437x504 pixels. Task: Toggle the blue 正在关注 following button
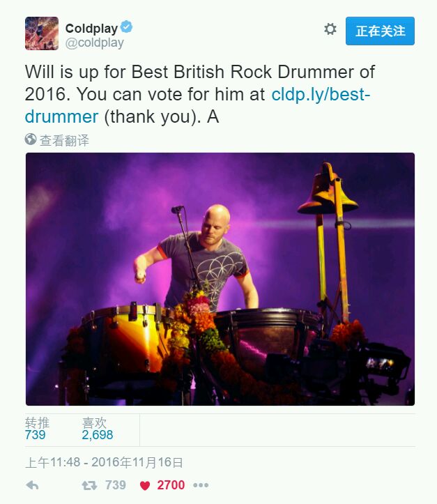(x=380, y=31)
